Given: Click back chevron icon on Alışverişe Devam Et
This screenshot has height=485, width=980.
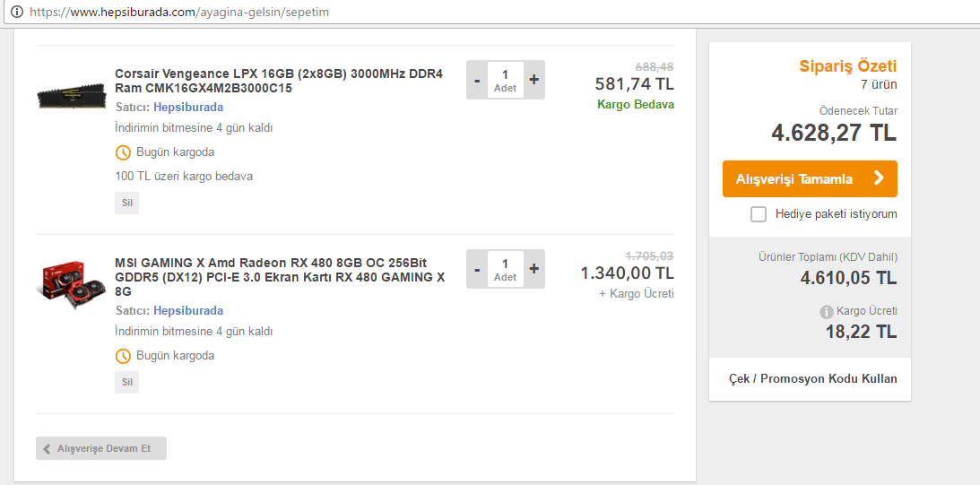Looking at the screenshot, I should 47,449.
